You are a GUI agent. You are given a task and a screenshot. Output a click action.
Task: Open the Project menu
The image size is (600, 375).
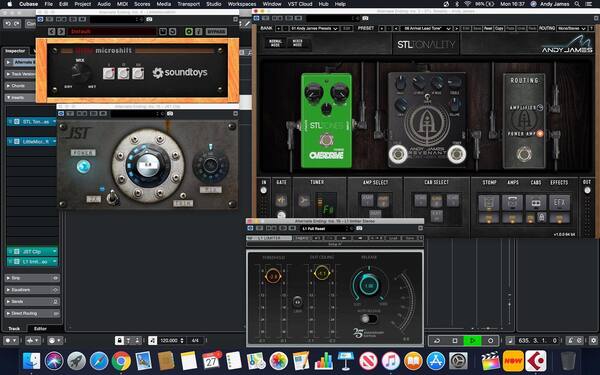(83, 4)
